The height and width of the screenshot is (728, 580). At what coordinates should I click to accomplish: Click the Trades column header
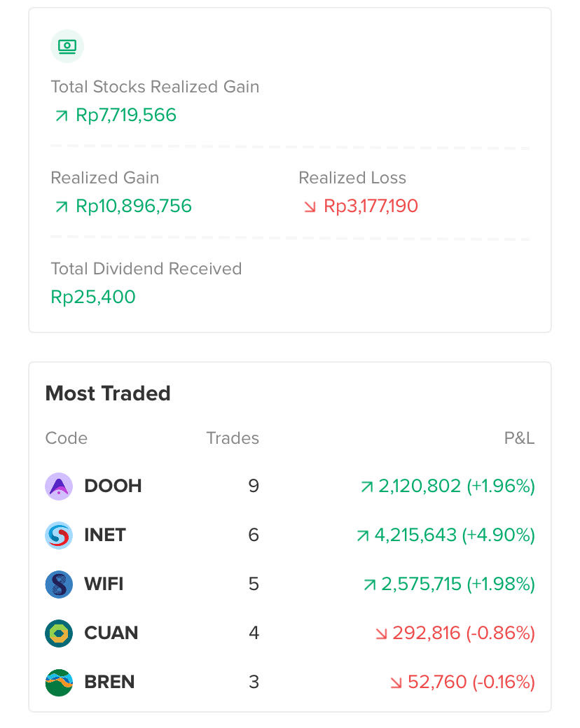233,438
